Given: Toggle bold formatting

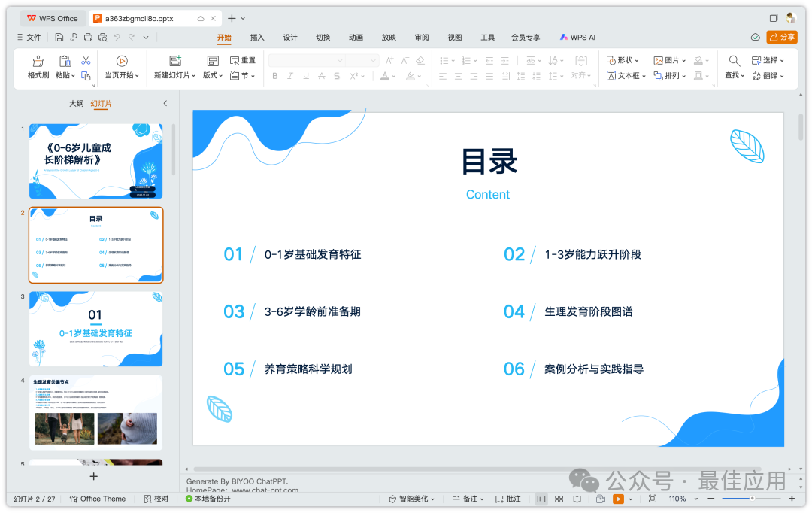Looking at the screenshot, I should coord(274,75).
